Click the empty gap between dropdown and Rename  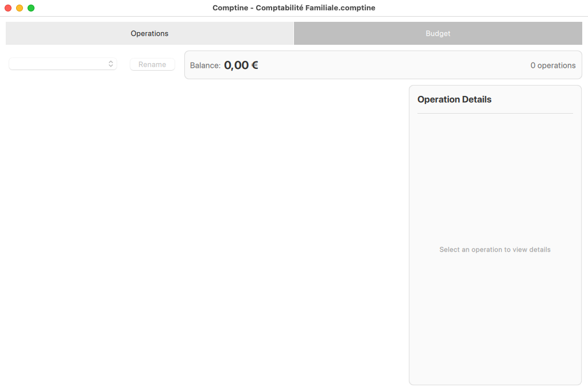click(x=123, y=64)
